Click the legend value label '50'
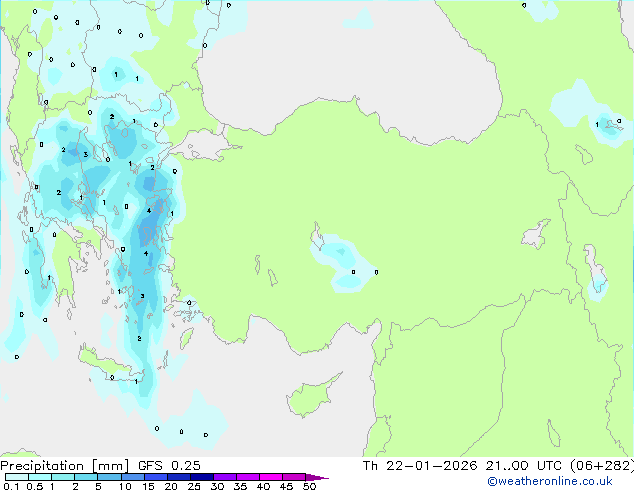 309,486
